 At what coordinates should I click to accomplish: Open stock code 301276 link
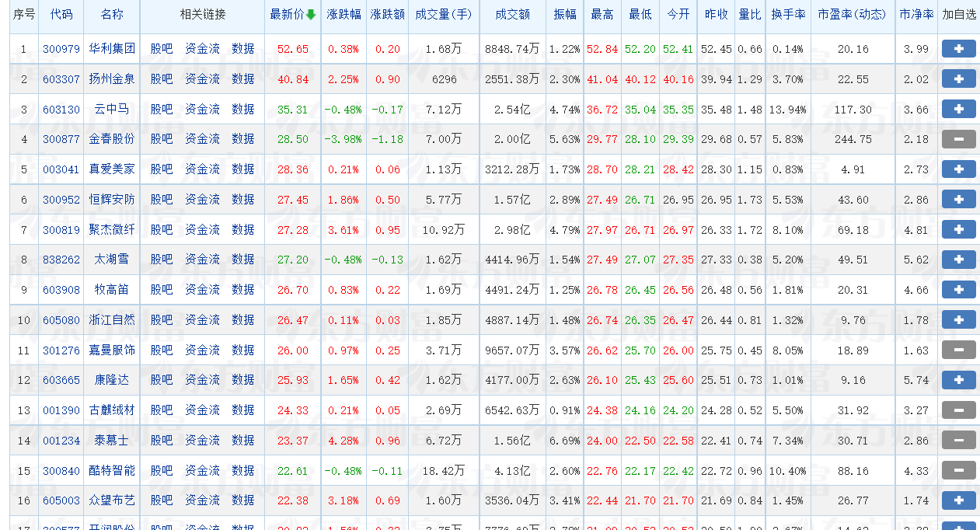[x=61, y=350]
